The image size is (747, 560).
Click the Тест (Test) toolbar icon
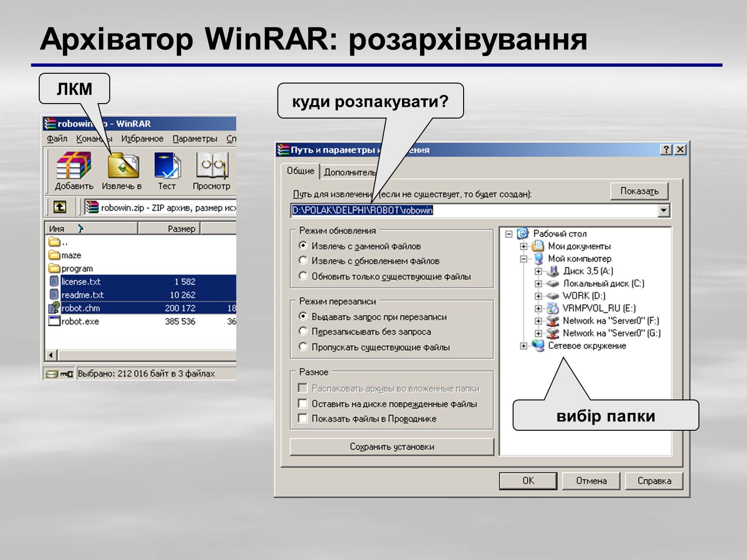click(x=167, y=166)
